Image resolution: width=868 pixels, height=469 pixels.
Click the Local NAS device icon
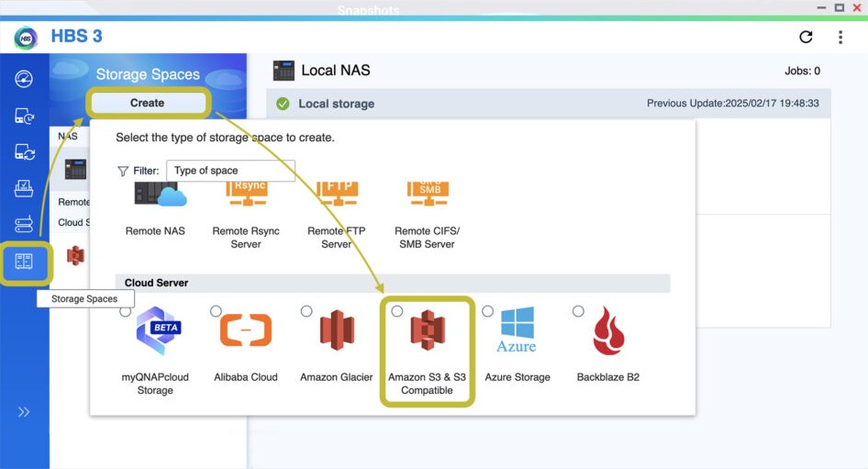click(x=284, y=71)
